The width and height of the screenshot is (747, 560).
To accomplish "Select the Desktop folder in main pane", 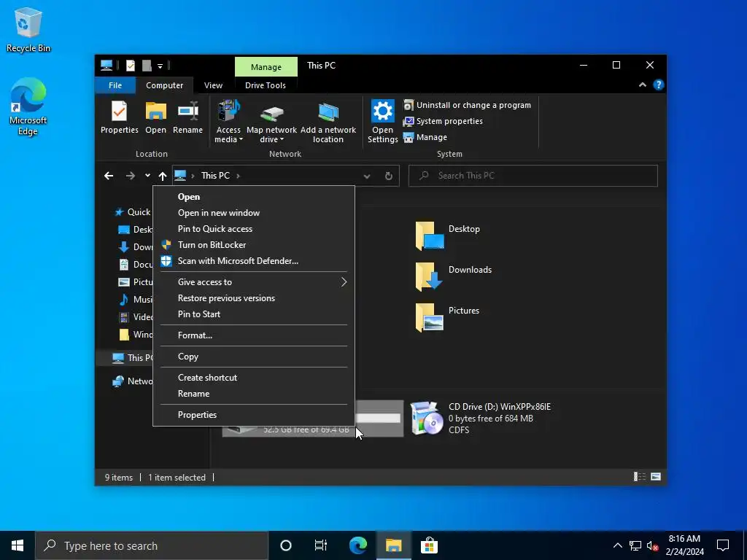I will point(448,236).
